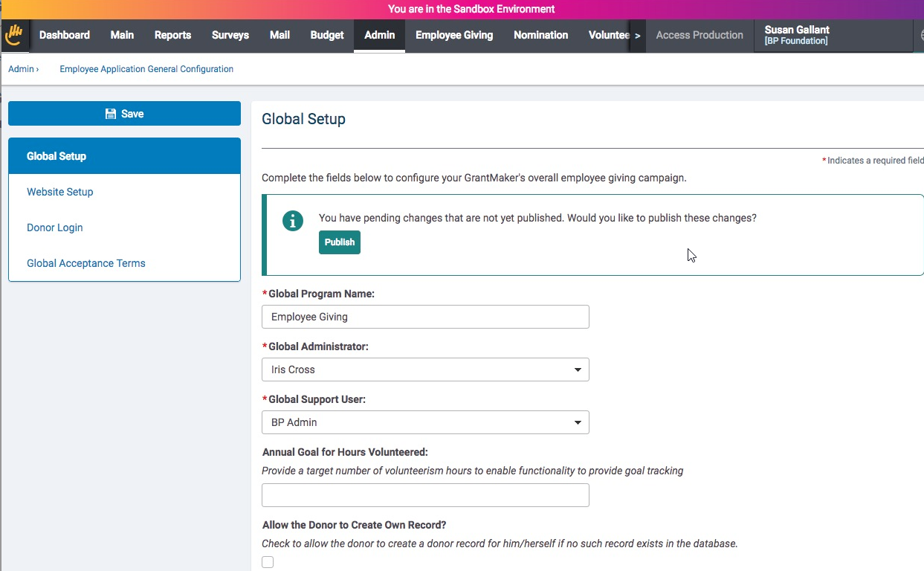Screen dimensions: 924x571
Task: Open the Dashboard tab
Action: click(65, 35)
